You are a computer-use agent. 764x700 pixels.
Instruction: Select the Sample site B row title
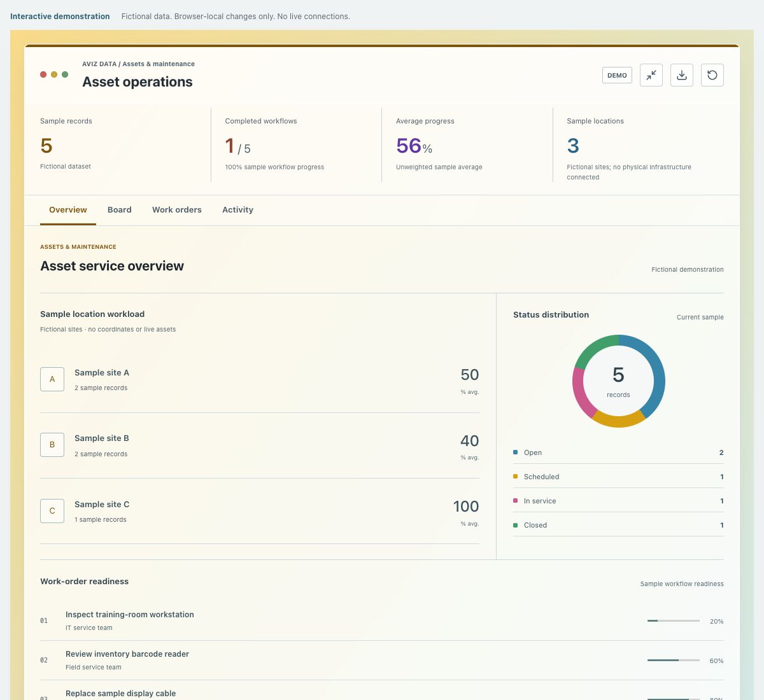tap(102, 438)
